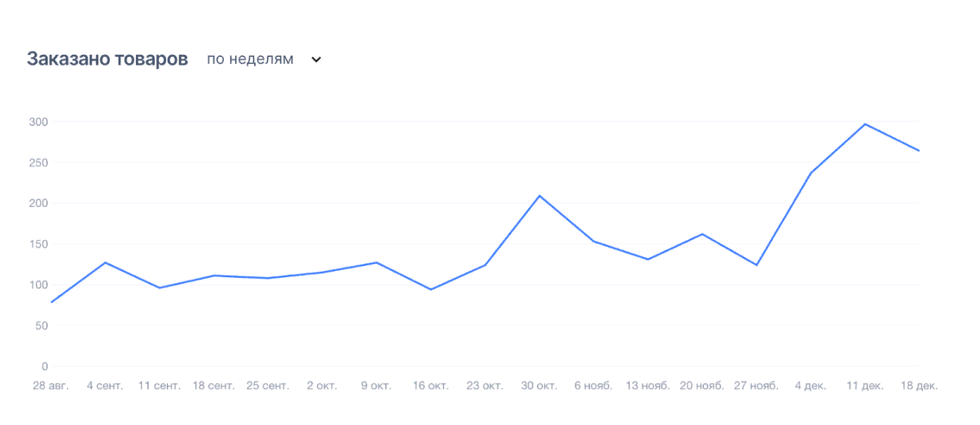Click the "4 дек." x-axis label
The height and width of the screenshot is (425, 980).
point(810,386)
